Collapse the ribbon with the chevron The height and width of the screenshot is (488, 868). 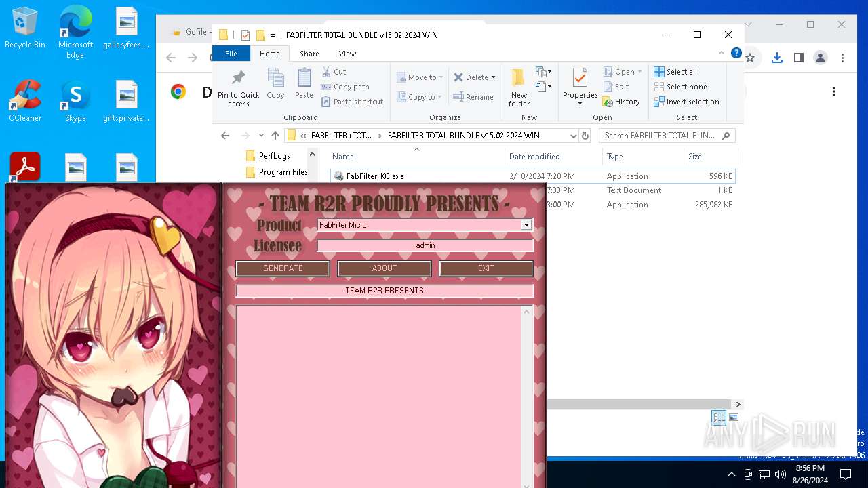[722, 53]
